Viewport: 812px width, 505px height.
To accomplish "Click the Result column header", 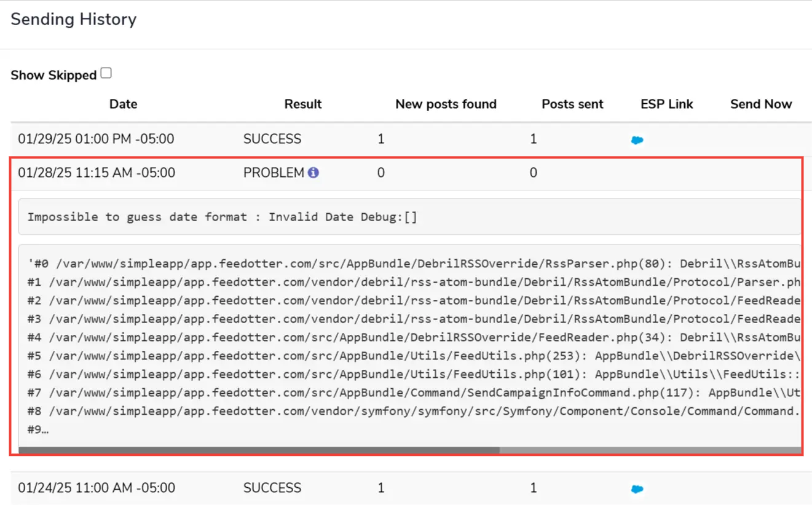I will [302, 104].
